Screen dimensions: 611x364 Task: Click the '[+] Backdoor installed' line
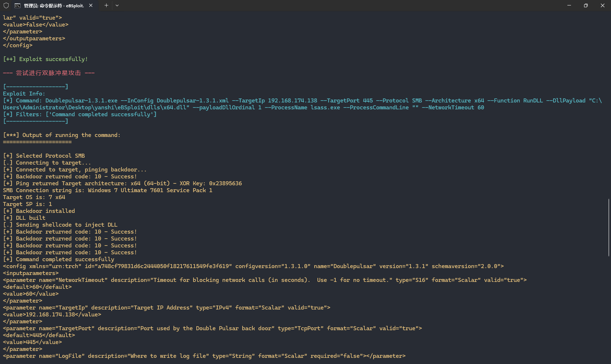click(x=39, y=211)
